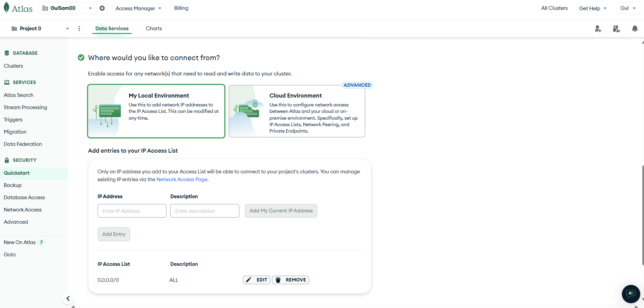Switch to the Charts tab
This screenshot has width=644, height=308.
pos(154,29)
